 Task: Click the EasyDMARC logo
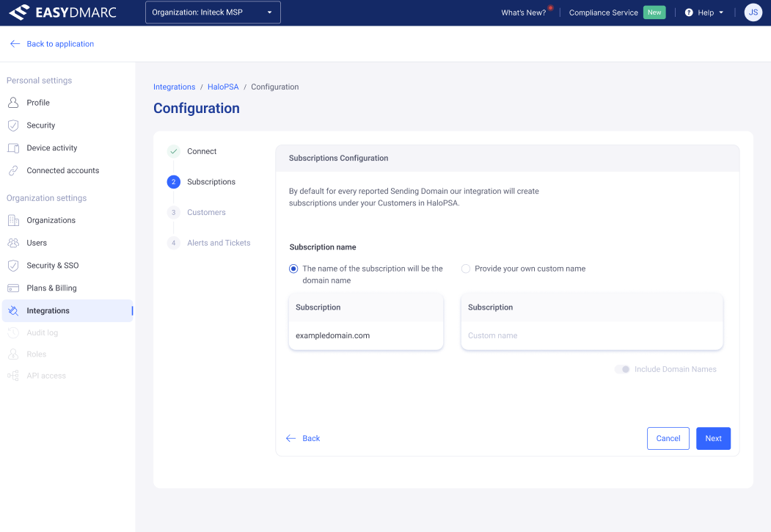pyautogui.click(x=62, y=12)
